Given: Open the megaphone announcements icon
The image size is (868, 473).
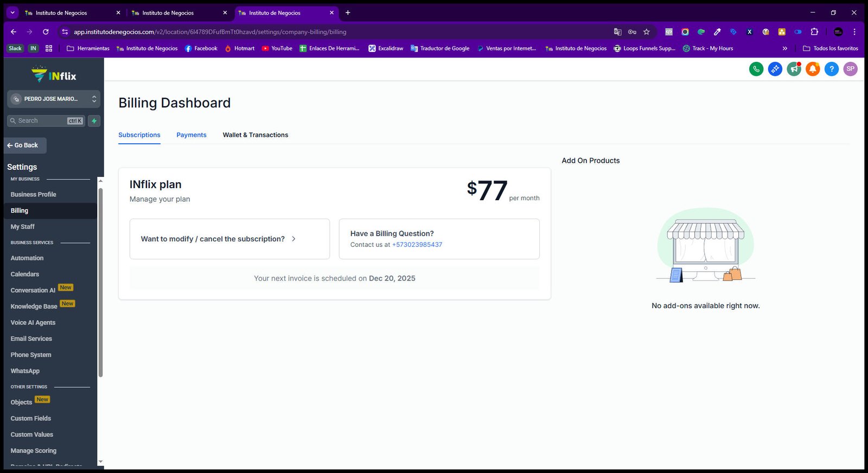Looking at the screenshot, I should [x=794, y=69].
